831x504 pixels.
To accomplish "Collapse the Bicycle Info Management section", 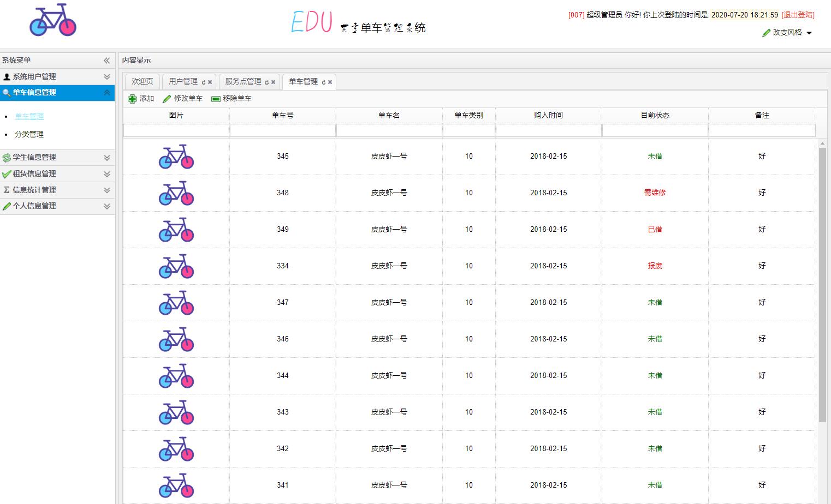I will pyautogui.click(x=107, y=93).
